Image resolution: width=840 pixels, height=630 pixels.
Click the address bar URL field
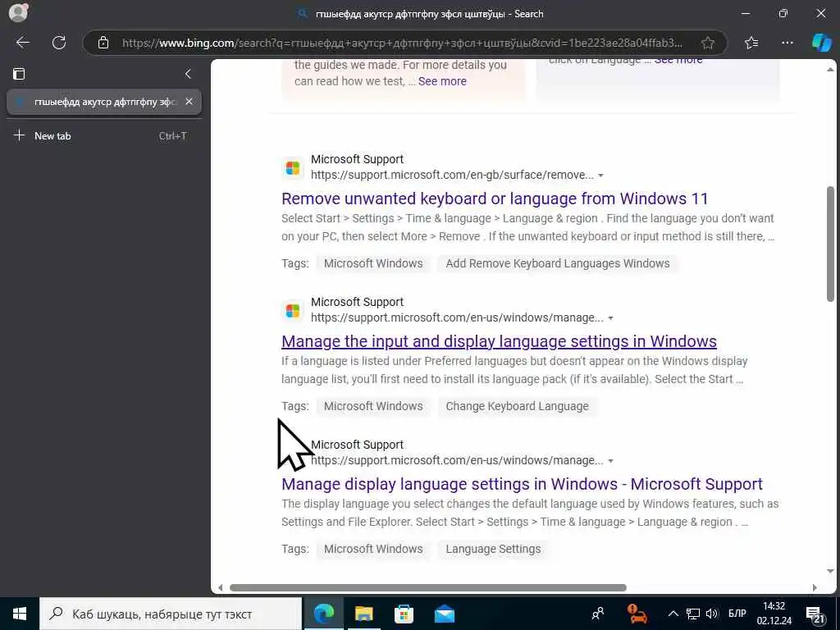coord(402,43)
